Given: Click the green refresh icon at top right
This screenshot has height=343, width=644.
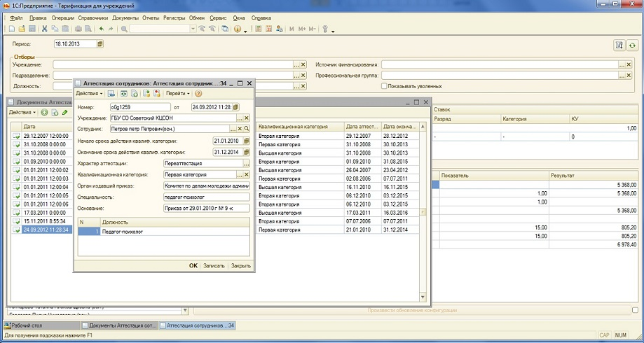Looking at the screenshot, I should [632, 45].
